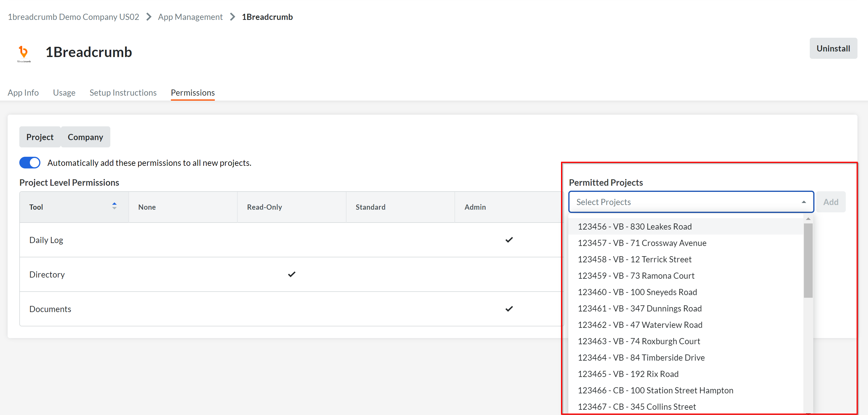Switch to the Usage tab
This screenshot has width=868, height=415.
(x=64, y=93)
